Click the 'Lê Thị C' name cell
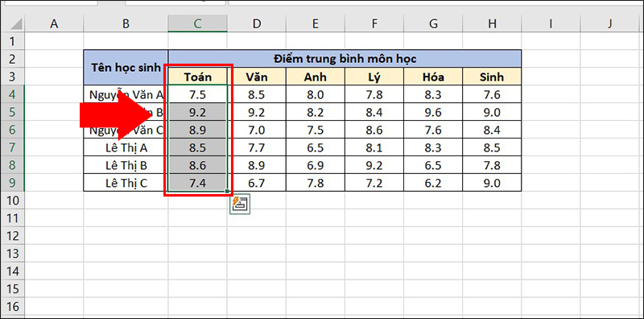The width and height of the screenshot is (644, 319). [126, 183]
